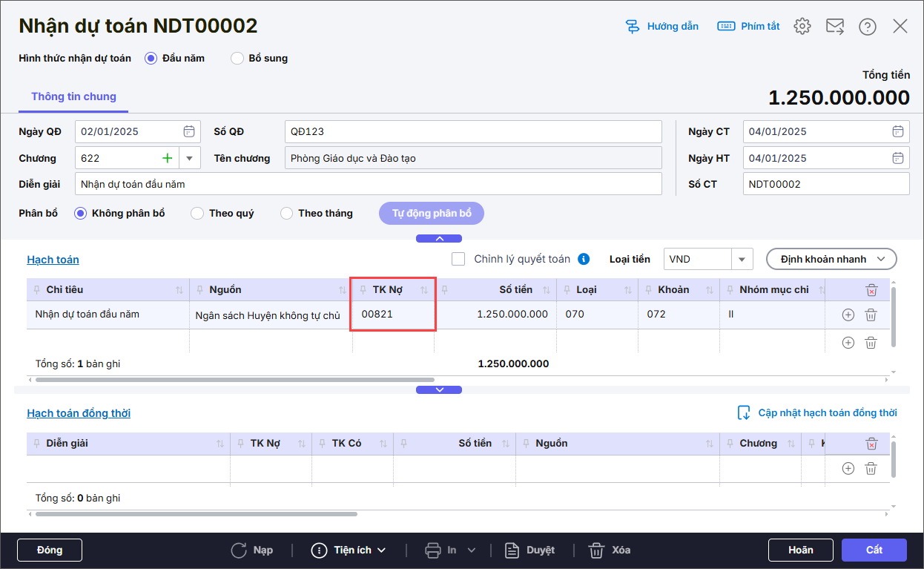Expand the Tiện ích menu
The height and width of the screenshot is (569, 924).
coord(349,550)
